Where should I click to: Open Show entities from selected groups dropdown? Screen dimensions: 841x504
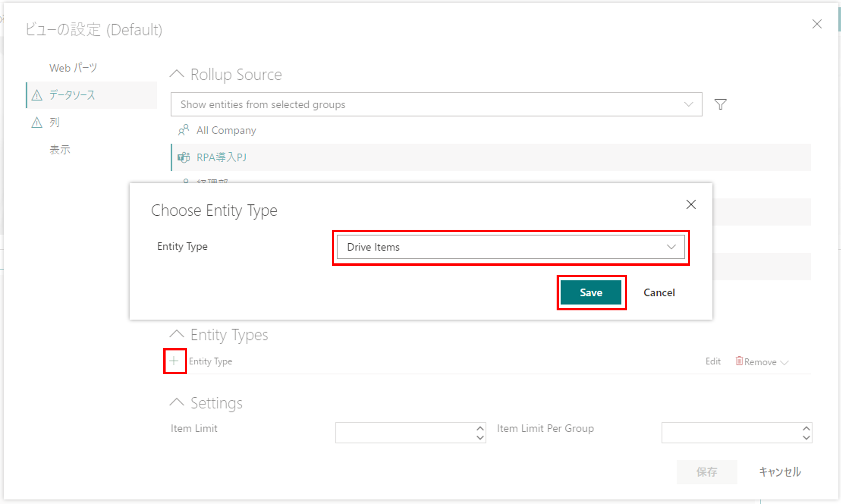tap(436, 104)
